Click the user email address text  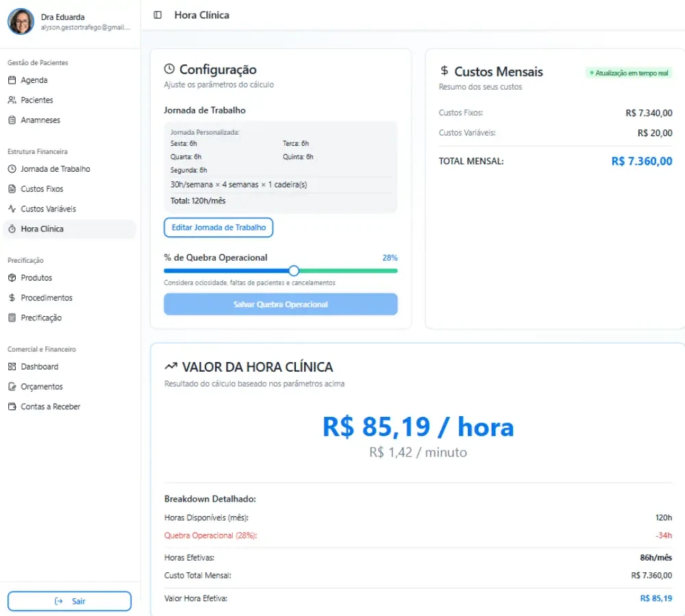86,27
